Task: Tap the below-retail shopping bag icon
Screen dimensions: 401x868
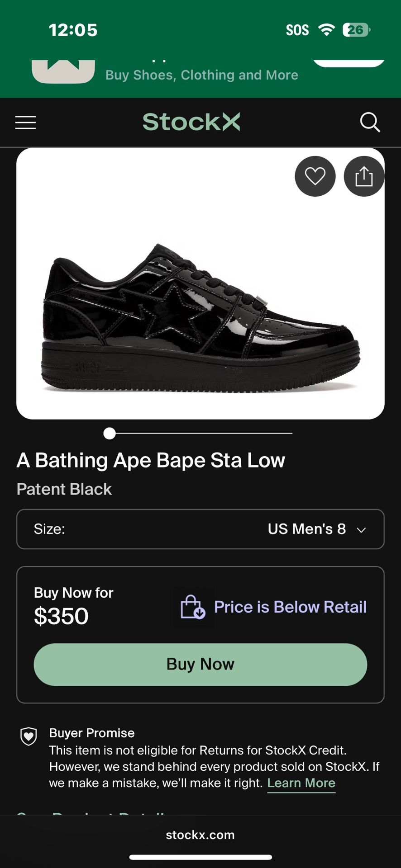Action: pos(193,607)
